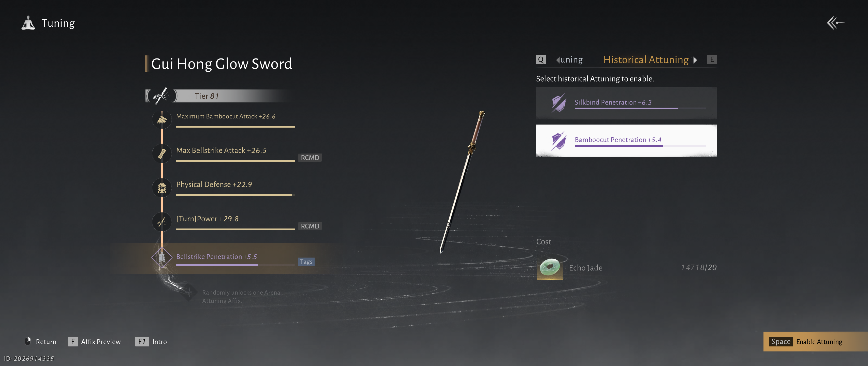The image size is (868, 366).
Task: Click the Echo Jade item icon
Action: click(x=550, y=268)
